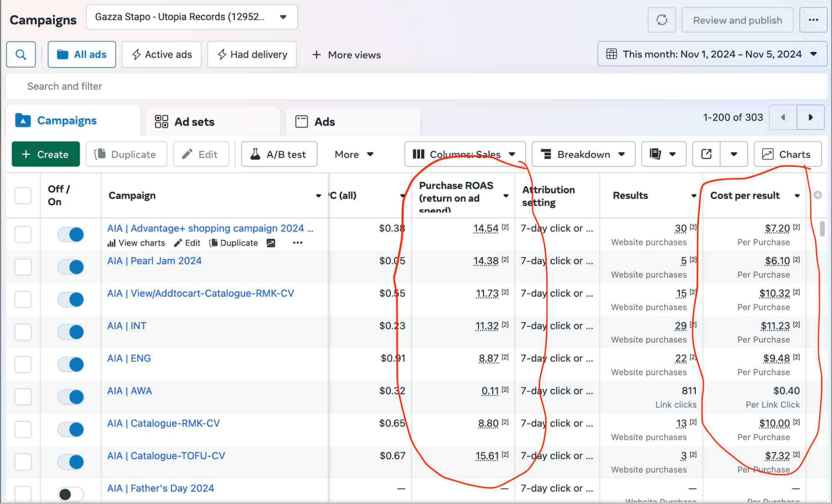
Task: Open the A/B test tool
Action: (x=279, y=154)
